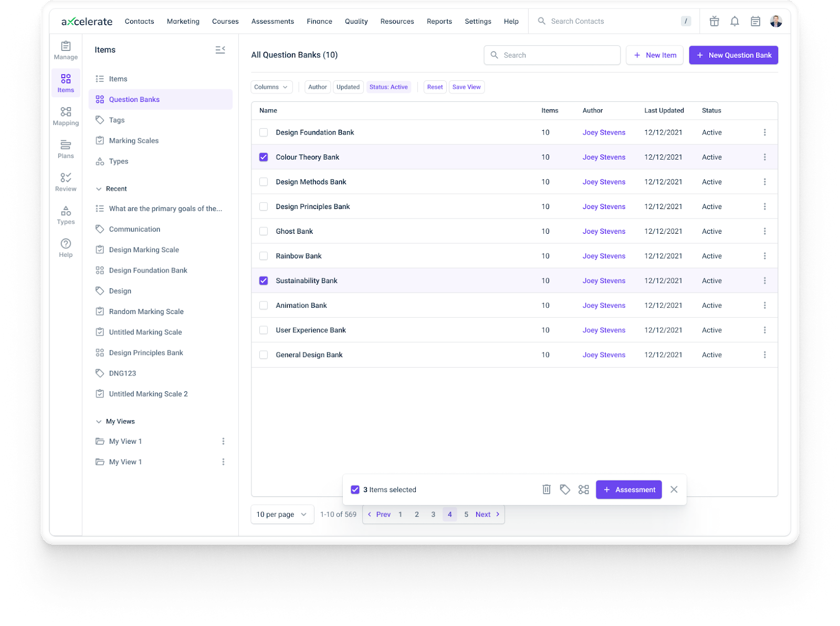
Task: Open the Assessments menu
Action: point(272,21)
